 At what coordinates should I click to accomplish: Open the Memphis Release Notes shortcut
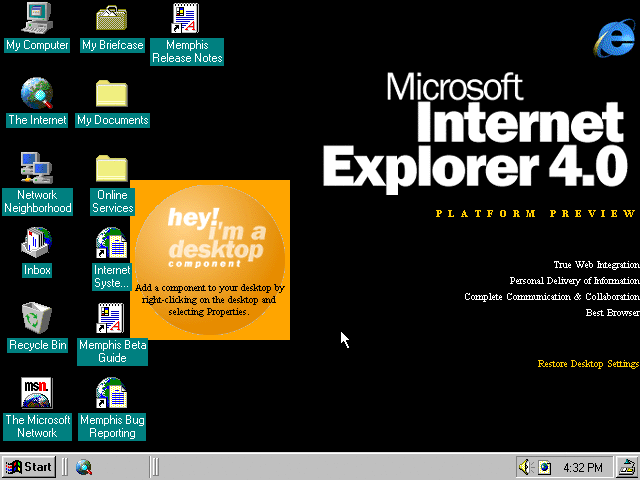click(x=187, y=33)
